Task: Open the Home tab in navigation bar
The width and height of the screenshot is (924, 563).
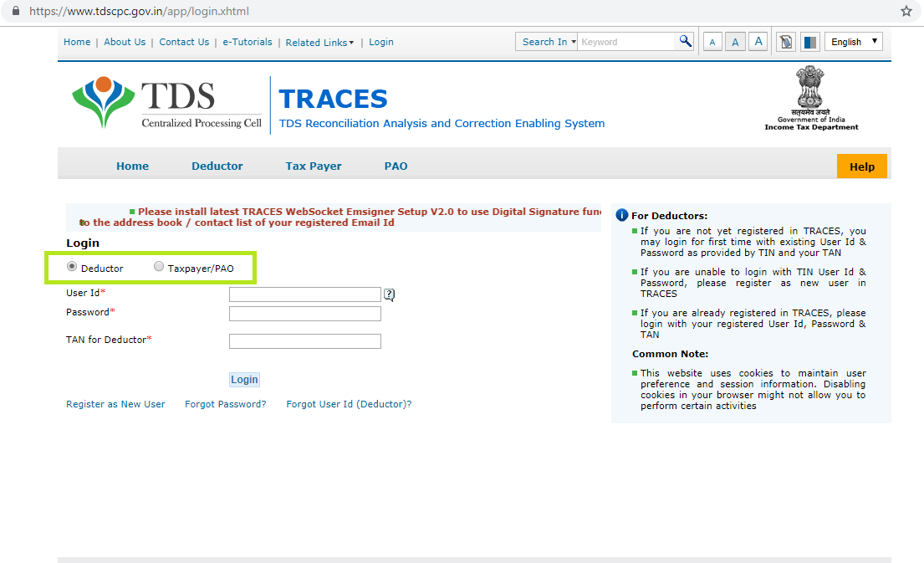Action: 133,166
